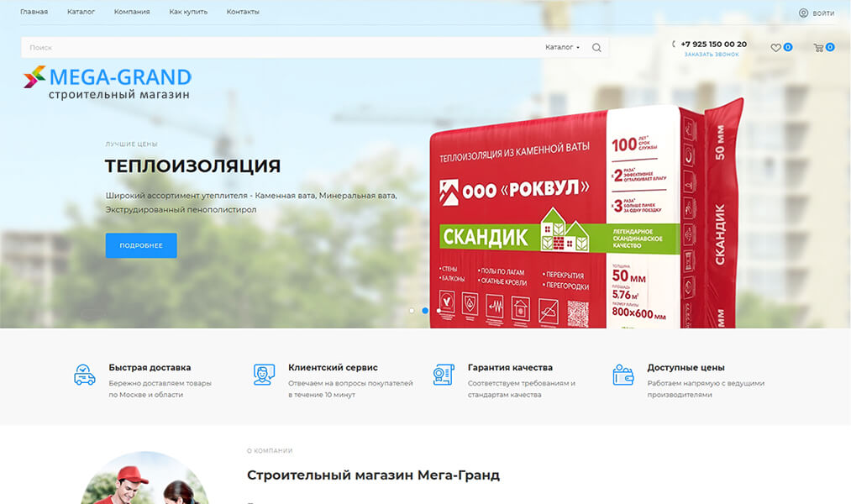
Task: Click the О КОМПАНИИ label
Action: (x=270, y=451)
